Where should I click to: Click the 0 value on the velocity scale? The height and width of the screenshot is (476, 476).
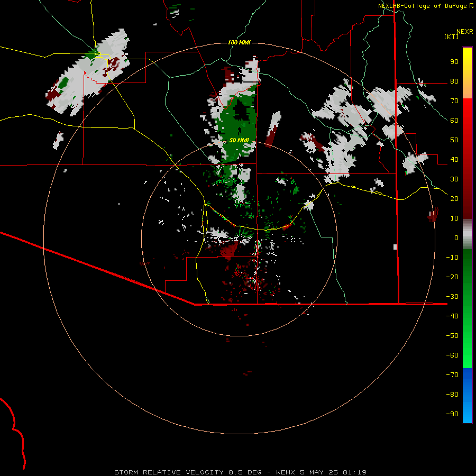coord(456,238)
